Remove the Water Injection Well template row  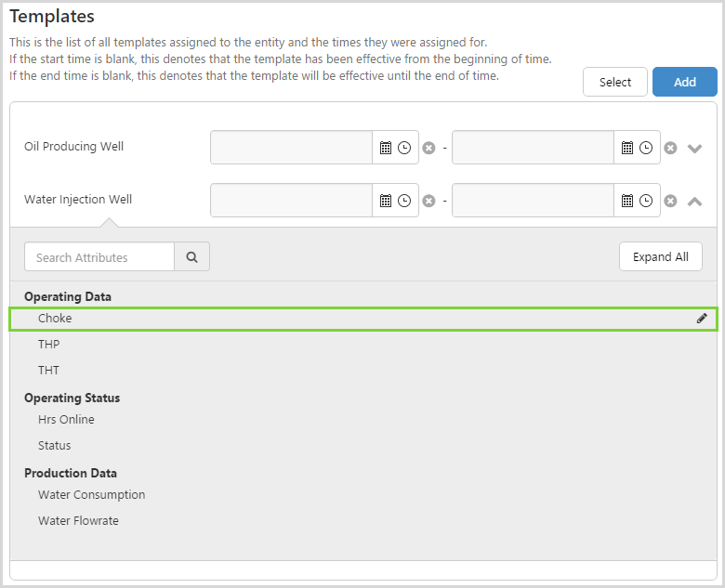pos(670,201)
